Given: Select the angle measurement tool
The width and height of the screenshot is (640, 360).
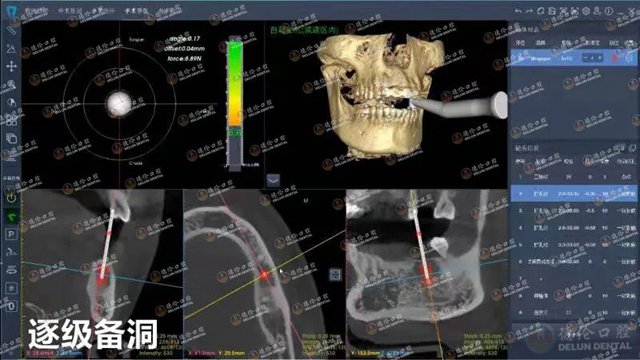Looking at the screenshot, I should click(11, 48).
